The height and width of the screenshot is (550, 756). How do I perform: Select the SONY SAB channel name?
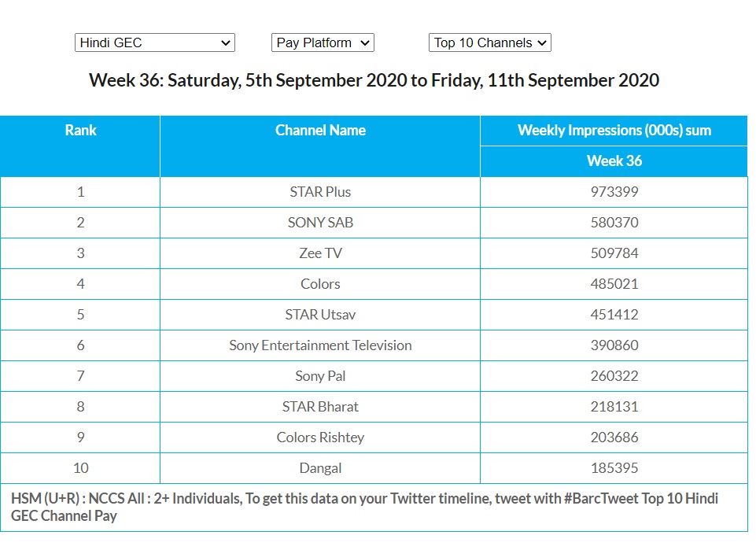coord(320,223)
